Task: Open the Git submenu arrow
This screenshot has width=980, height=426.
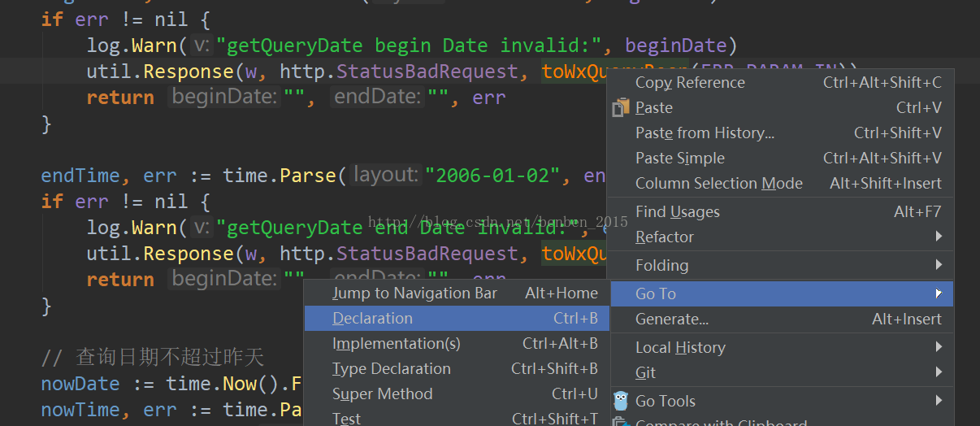Action: [939, 372]
